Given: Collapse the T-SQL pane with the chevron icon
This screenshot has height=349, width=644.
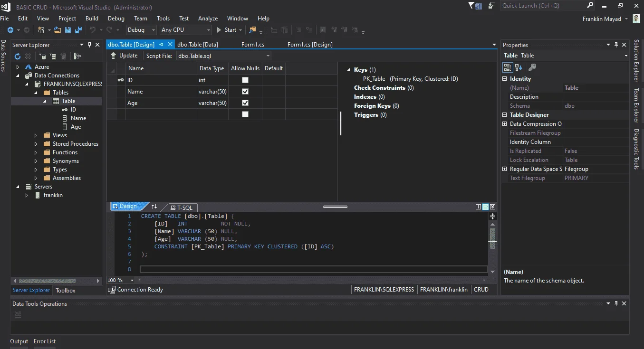Looking at the screenshot, I should [x=492, y=207].
